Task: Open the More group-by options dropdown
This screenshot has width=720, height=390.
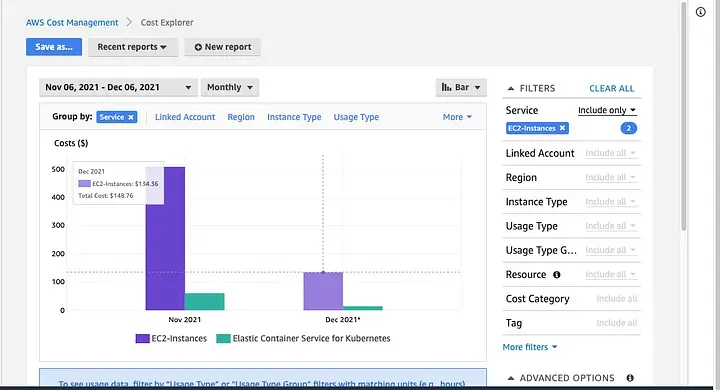Action: click(x=457, y=117)
